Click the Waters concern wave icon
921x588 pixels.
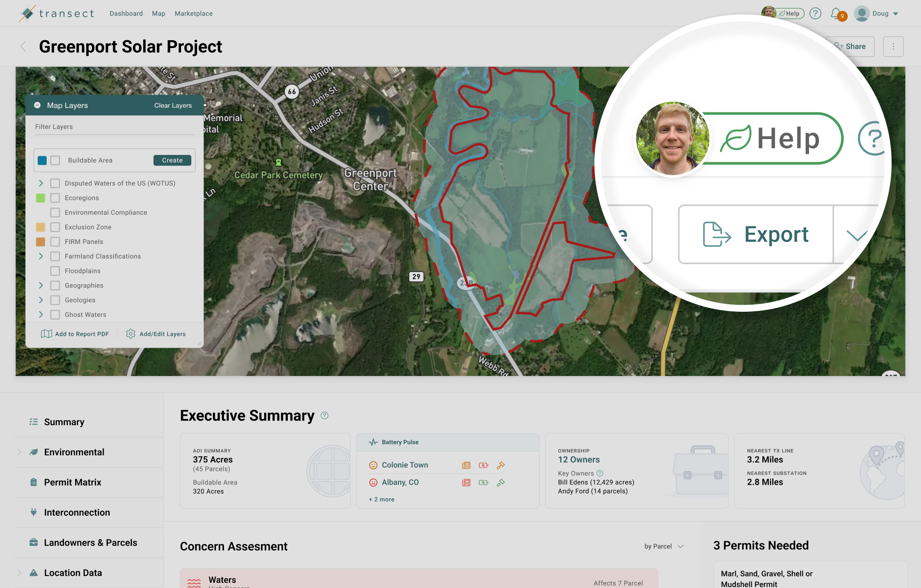click(x=194, y=583)
